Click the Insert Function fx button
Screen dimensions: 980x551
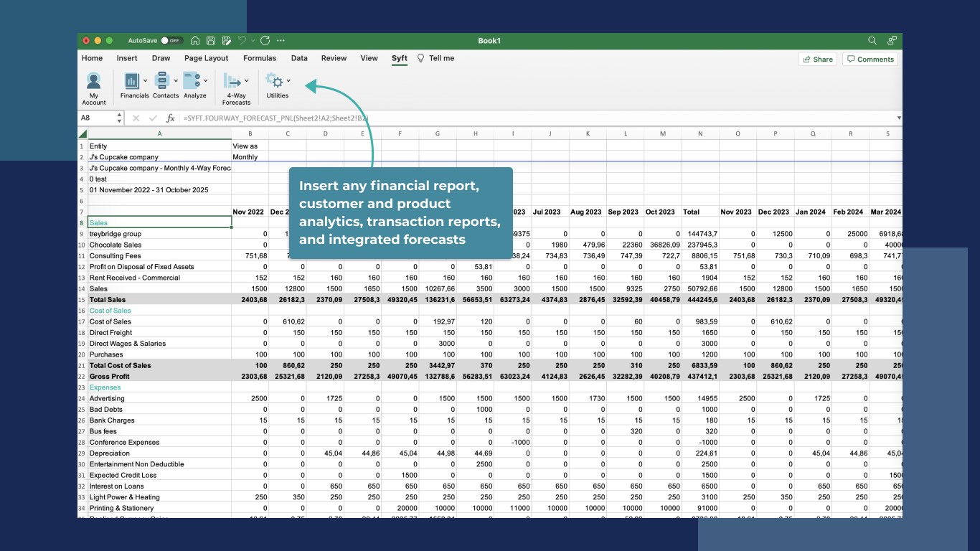pos(170,118)
